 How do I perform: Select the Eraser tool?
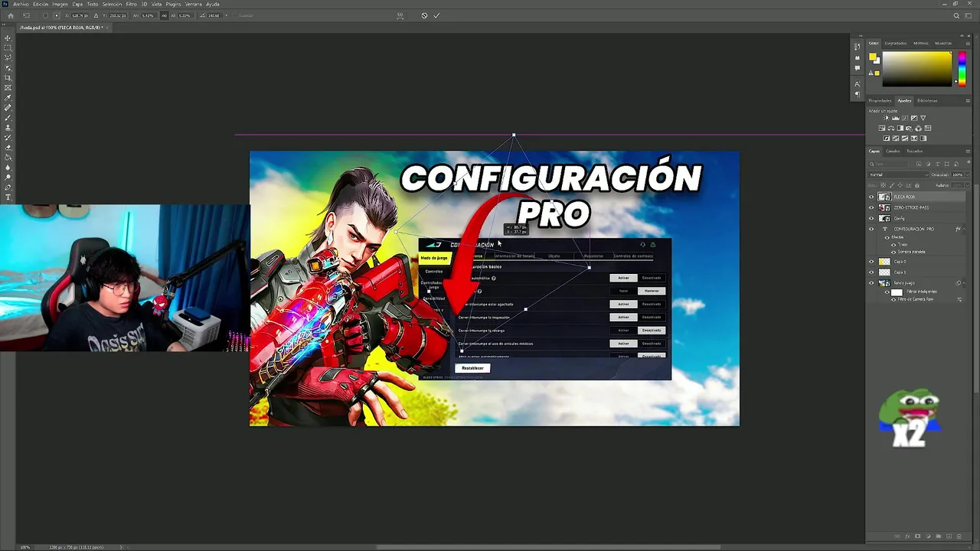coord(8,147)
